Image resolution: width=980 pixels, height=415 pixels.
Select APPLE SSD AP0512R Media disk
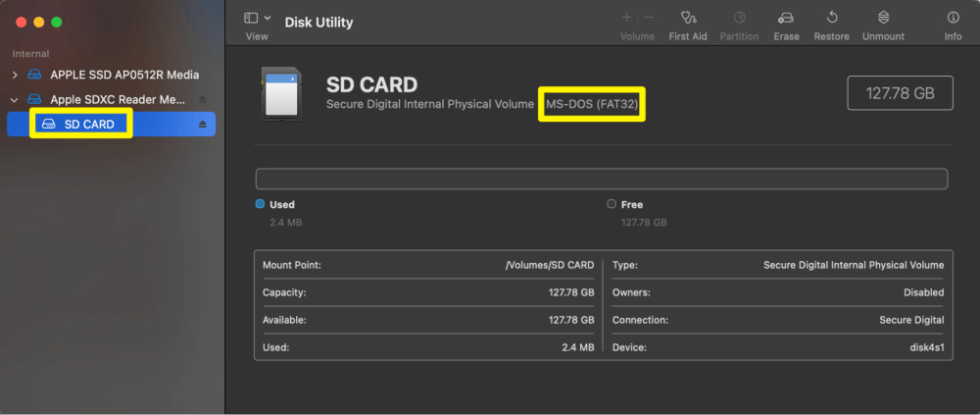point(125,76)
